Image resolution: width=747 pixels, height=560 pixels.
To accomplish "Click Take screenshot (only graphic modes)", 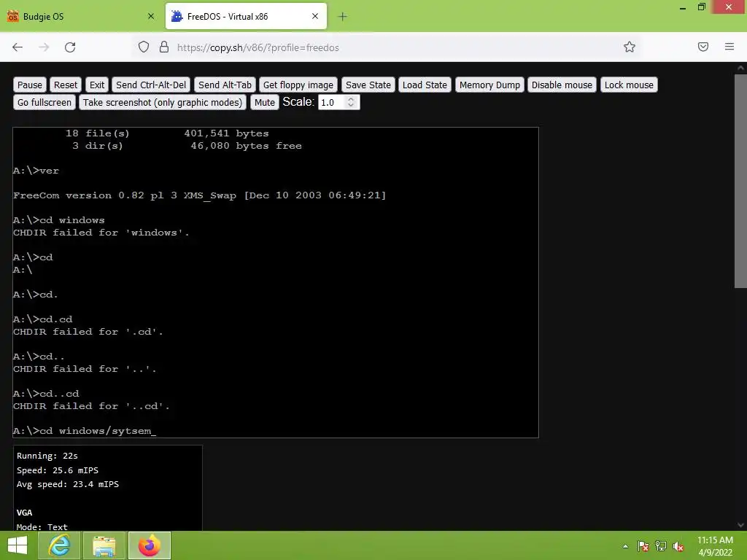I will (x=163, y=102).
